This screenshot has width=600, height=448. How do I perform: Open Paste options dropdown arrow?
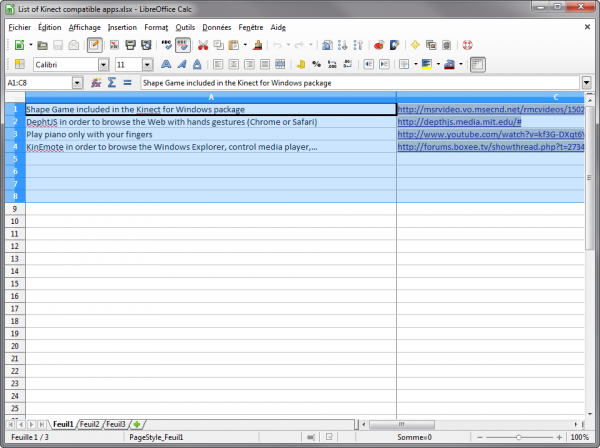[245, 45]
